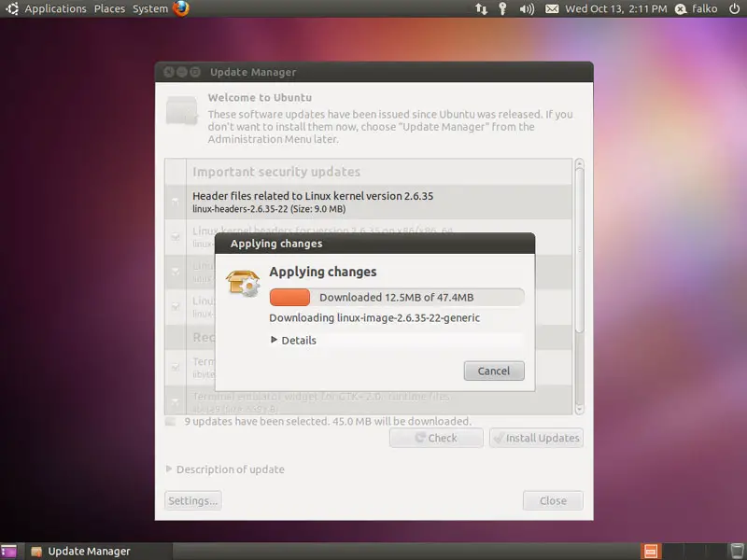Click the Install Updates button
Viewport: 747px width, 560px height.
tap(536, 438)
